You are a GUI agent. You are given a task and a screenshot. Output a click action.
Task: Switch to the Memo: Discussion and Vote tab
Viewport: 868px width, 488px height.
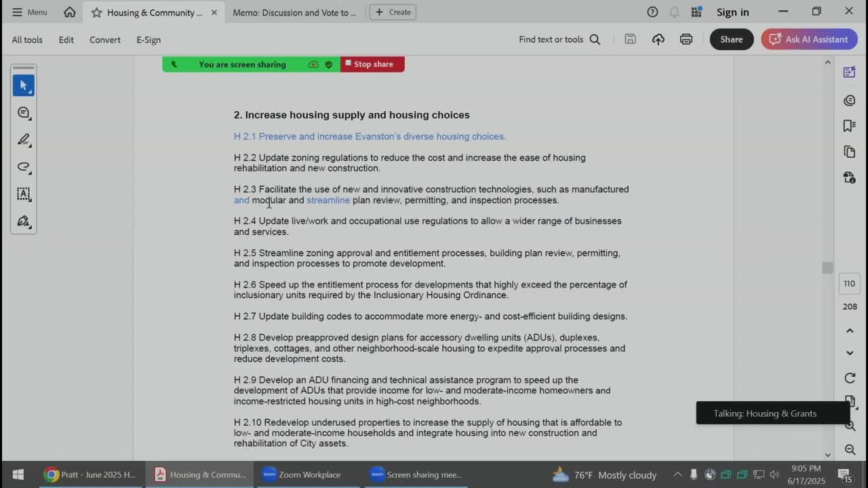tap(294, 12)
